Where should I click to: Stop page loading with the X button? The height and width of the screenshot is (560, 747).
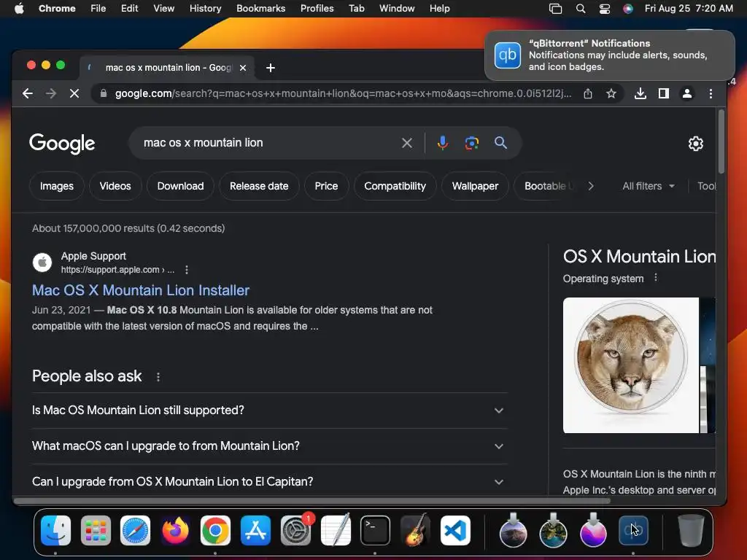tap(74, 94)
